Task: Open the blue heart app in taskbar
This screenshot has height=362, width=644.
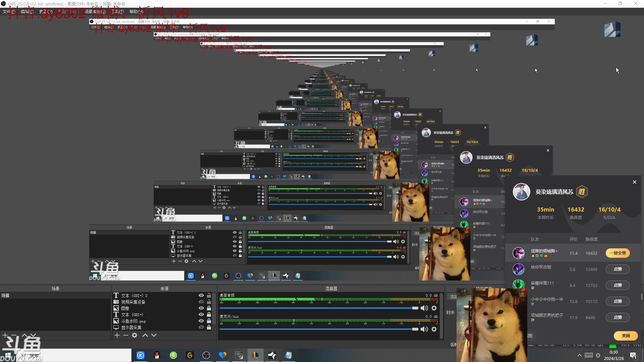Action: click(x=223, y=355)
